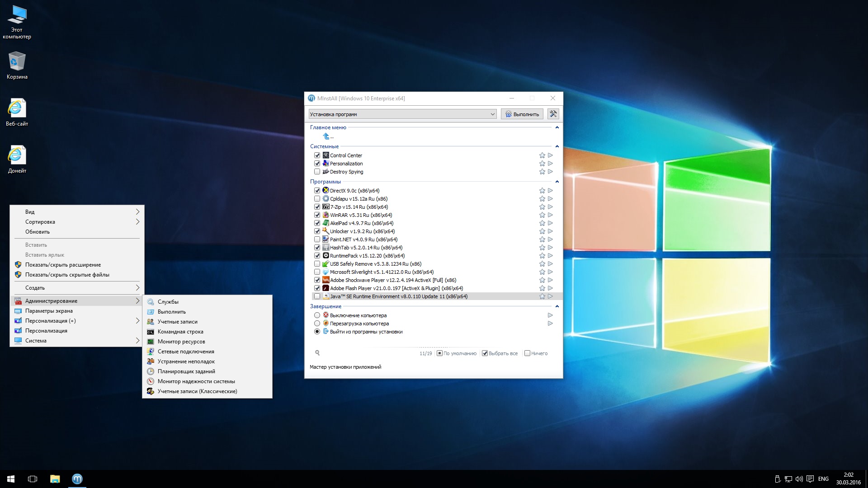This screenshot has height=488, width=868.
Task: Open Параметры экрана from context menu
Action: 77,311
